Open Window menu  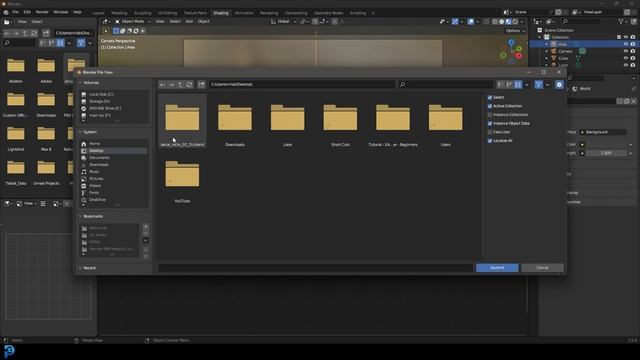pyautogui.click(x=60, y=12)
